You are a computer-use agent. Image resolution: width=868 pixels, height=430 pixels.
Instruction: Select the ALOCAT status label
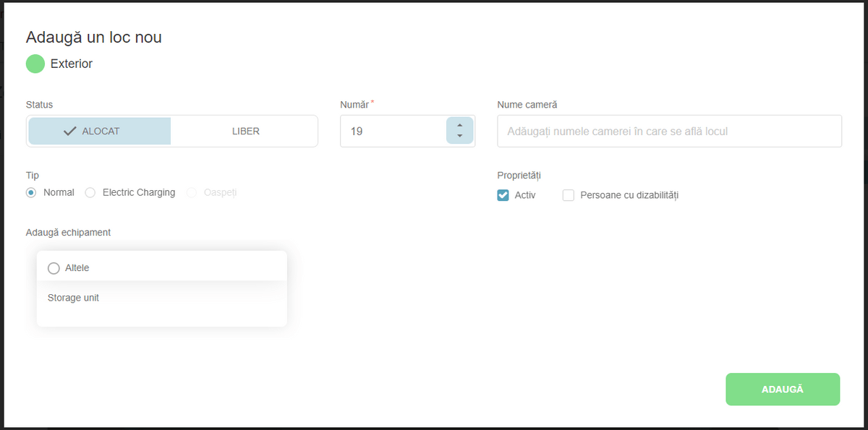101,132
